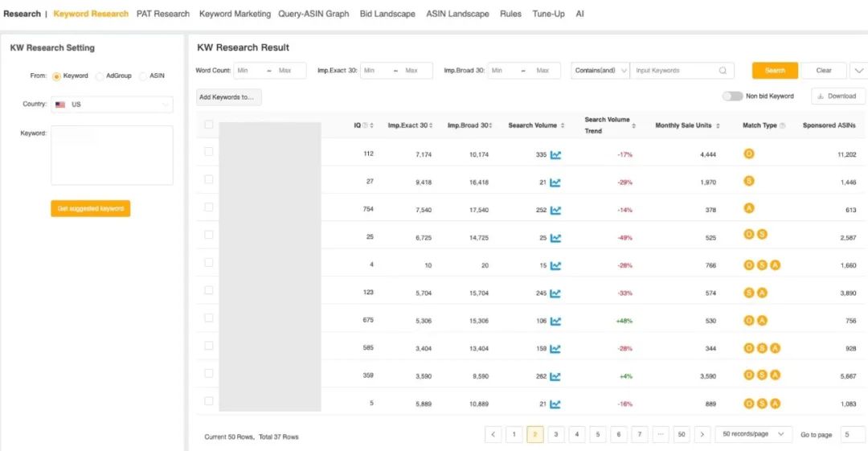Open trend chart icon for search volume 245
The height and width of the screenshot is (451, 868).
point(555,293)
